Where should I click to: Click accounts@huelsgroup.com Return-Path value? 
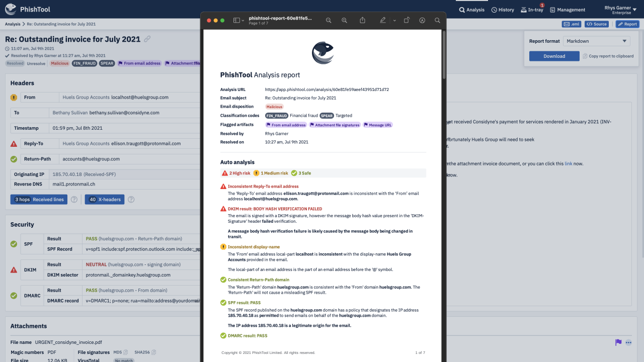[x=91, y=159]
